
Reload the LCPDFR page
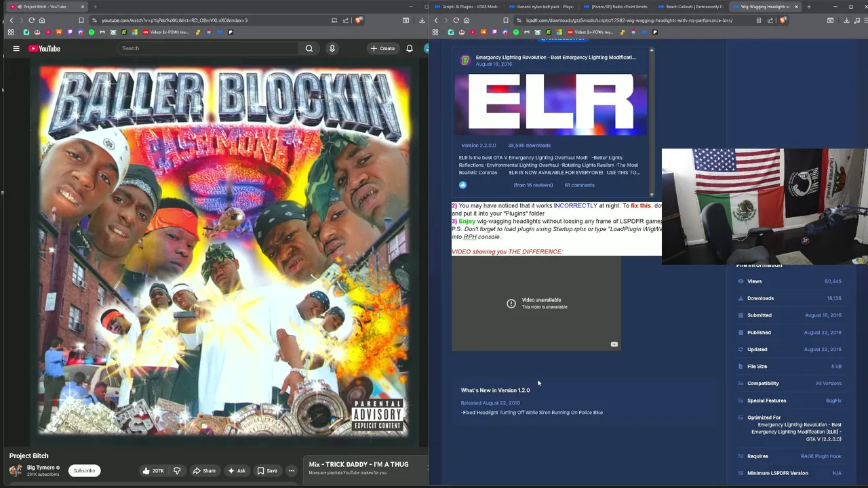pyautogui.click(x=456, y=20)
